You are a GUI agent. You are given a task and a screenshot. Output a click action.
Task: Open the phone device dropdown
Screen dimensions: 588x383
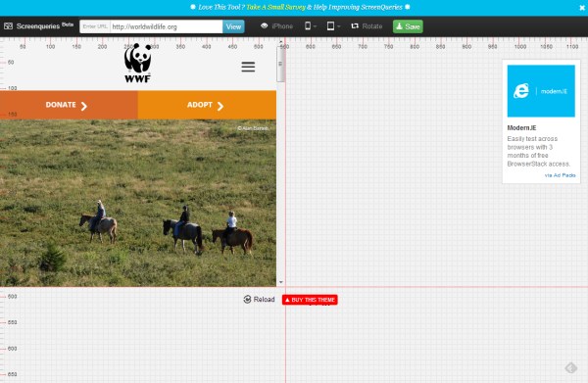click(311, 26)
